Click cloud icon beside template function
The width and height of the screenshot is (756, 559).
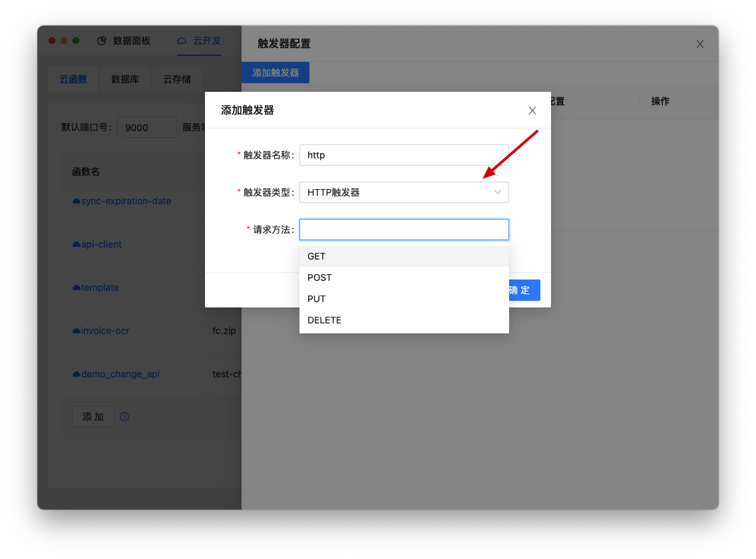77,287
